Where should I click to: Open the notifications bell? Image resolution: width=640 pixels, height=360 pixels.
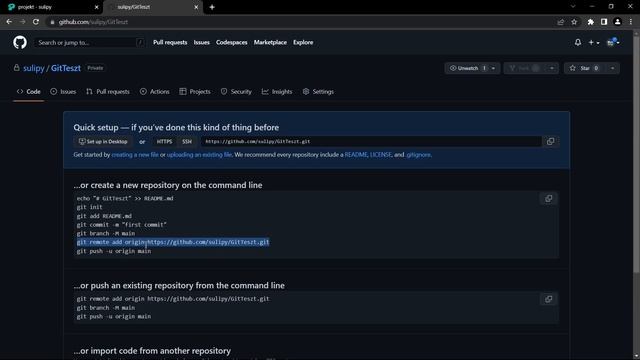(578, 42)
